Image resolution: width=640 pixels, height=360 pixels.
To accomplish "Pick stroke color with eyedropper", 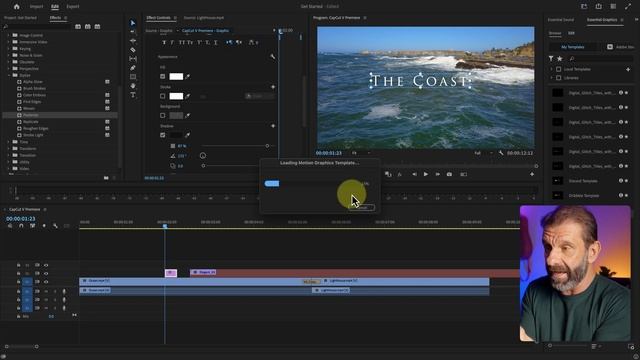I will tap(188, 96).
